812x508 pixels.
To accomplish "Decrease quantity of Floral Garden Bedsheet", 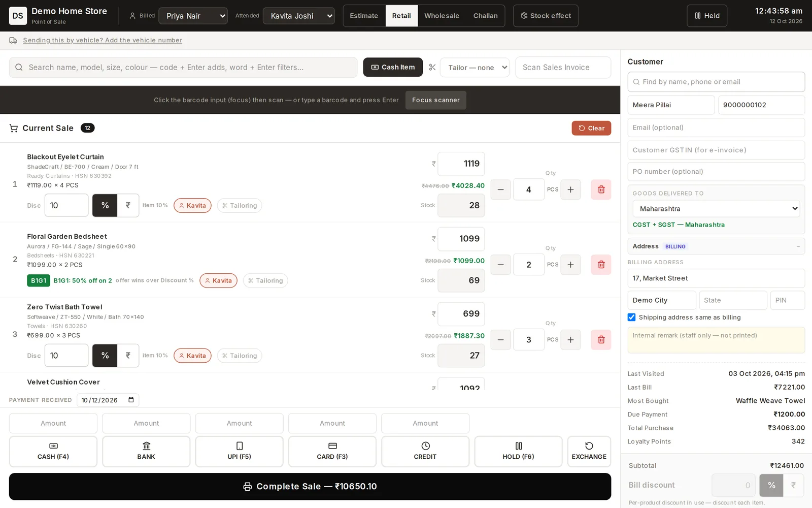I will 500,265.
